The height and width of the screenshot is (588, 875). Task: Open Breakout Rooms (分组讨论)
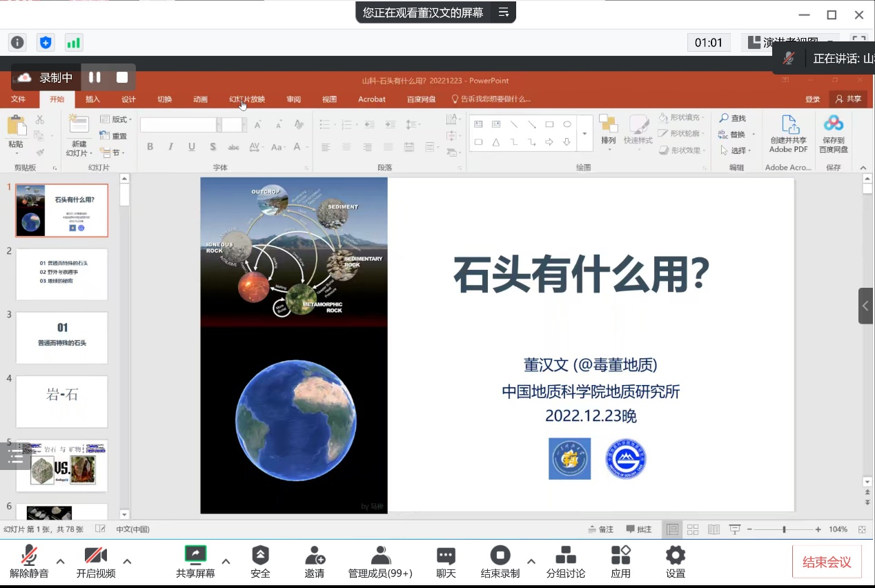click(x=565, y=562)
